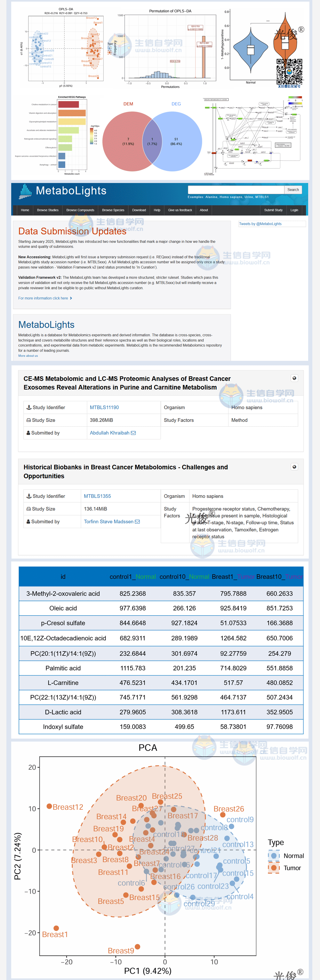Click the 'Palmitic acid' row label
The image size is (320, 980).
(63, 668)
